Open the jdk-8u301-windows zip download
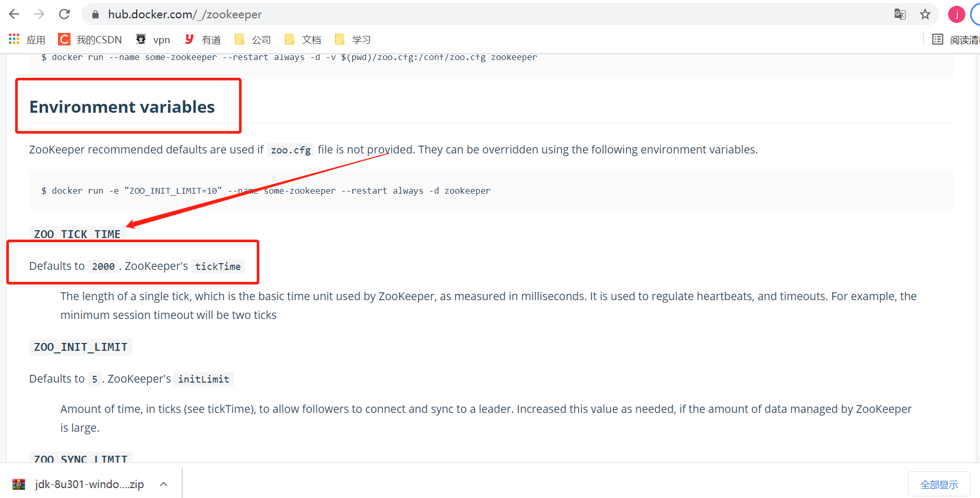The height and width of the screenshot is (498, 980). tap(89, 484)
